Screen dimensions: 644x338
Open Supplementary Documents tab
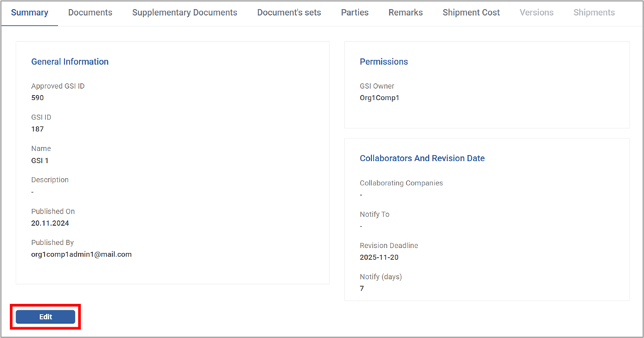point(185,13)
